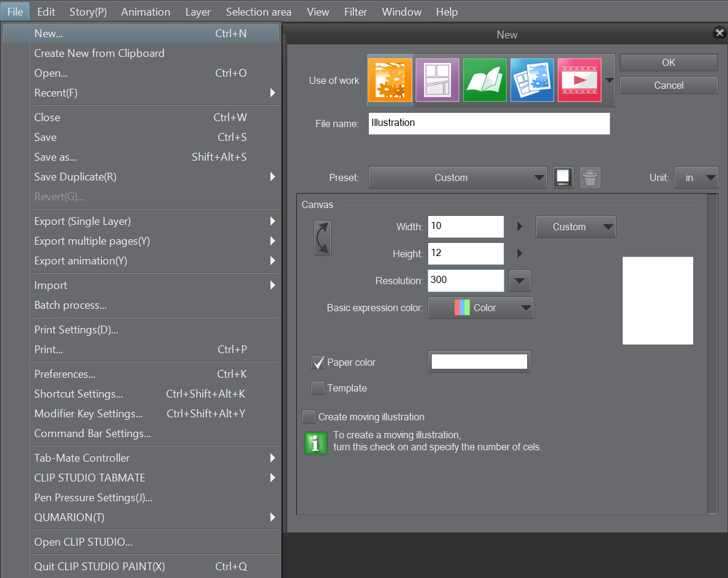Screen dimensions: 728x578
Task: Select the Illustration use of work icon
Action: (390, 80)
